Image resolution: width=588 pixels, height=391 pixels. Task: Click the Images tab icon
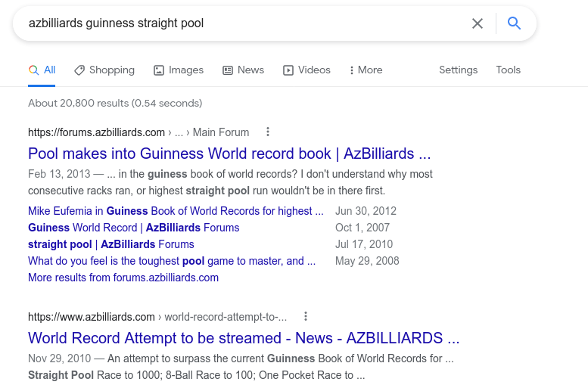(159, 70)
